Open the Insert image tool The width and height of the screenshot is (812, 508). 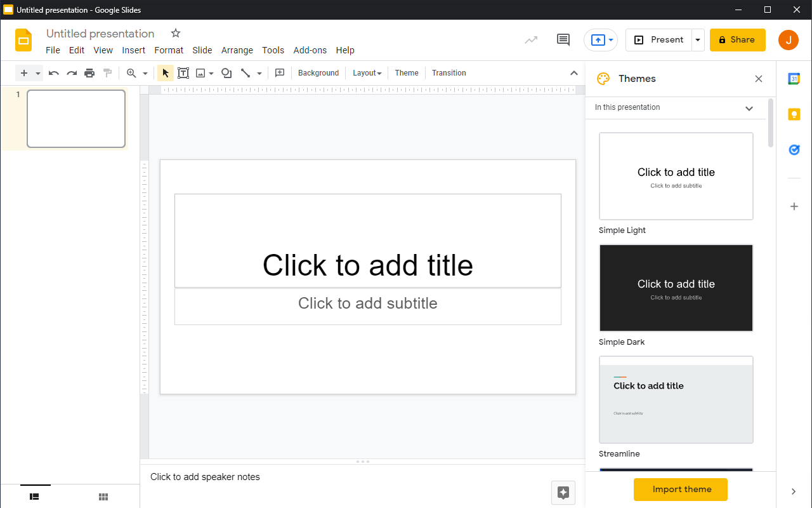(x=201, y=72)
